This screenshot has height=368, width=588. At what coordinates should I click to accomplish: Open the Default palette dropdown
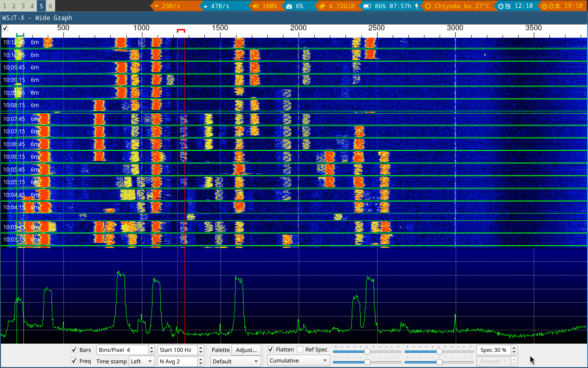coord(235,361)
